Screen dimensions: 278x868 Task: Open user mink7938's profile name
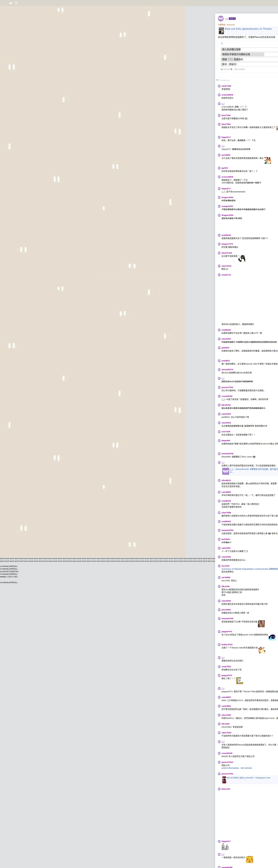click(226, 86)
